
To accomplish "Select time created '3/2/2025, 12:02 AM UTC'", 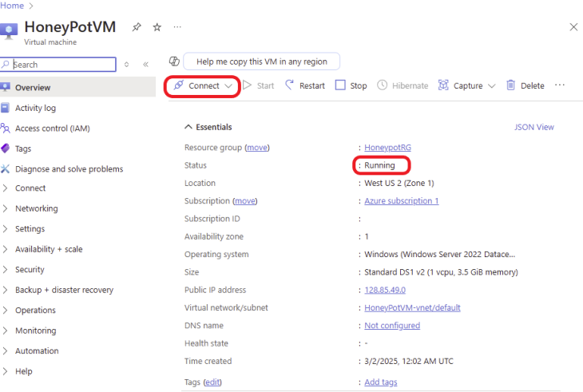I will [409, 362].
